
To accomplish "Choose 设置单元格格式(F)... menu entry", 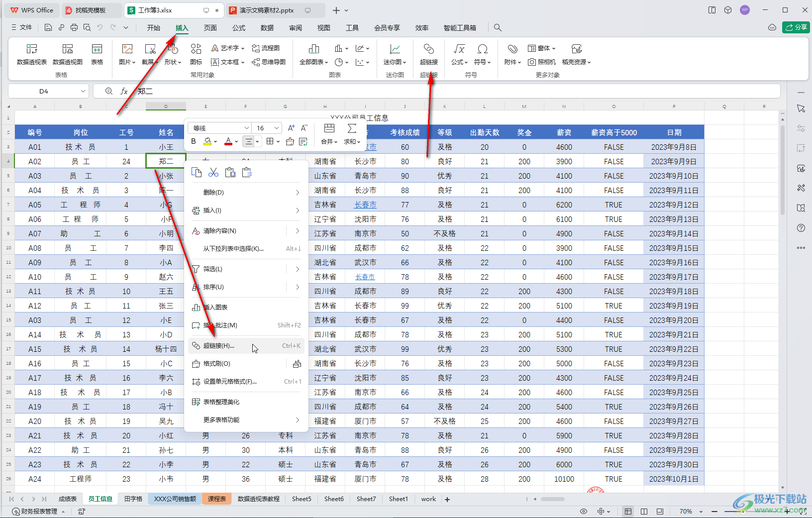I will point(246,382).
